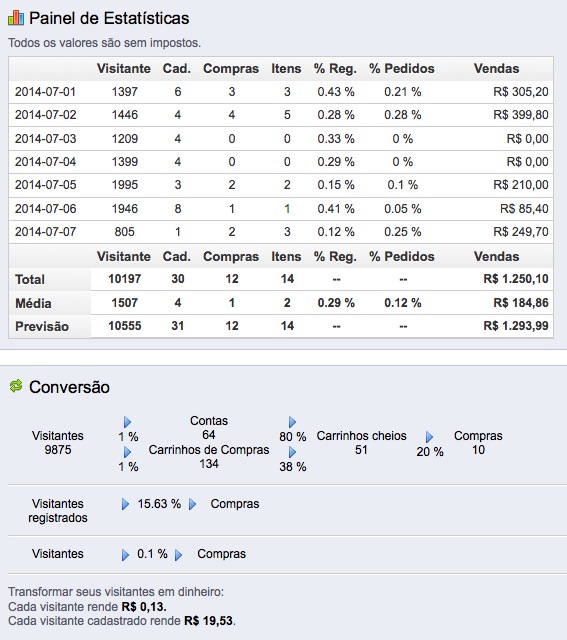This screenshot has height=640, width=567.
Task: Click Transformar seus visitantes em dinheiro text
Action: [116, 592]
